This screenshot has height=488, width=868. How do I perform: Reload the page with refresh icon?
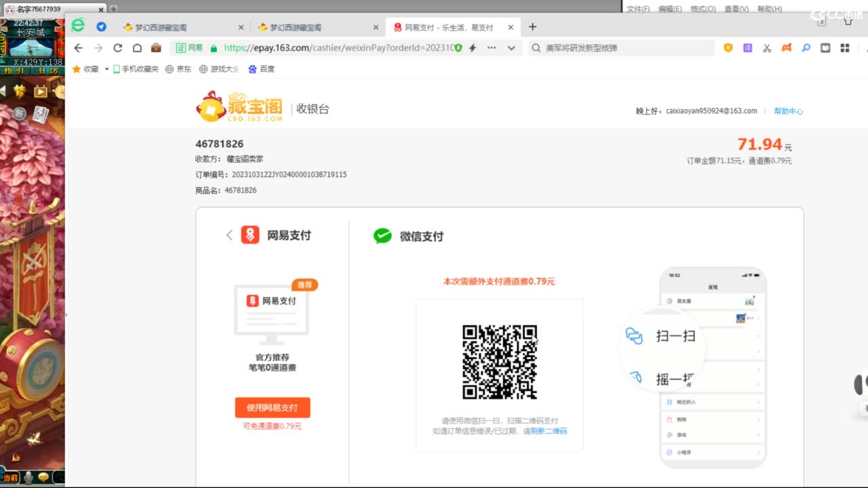118,48
